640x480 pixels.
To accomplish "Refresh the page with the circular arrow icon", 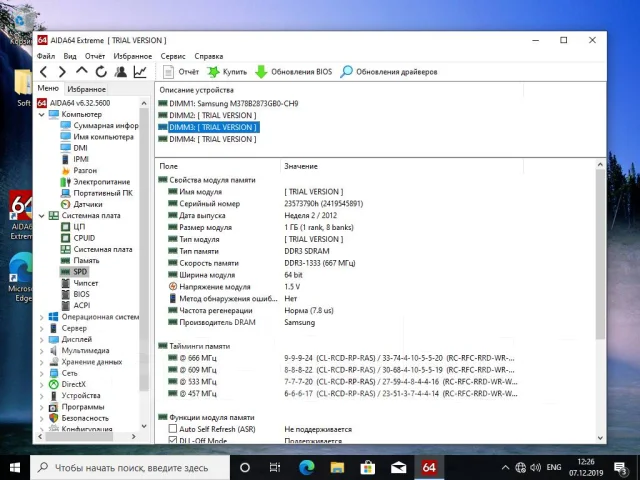I will tap(101, 72).
